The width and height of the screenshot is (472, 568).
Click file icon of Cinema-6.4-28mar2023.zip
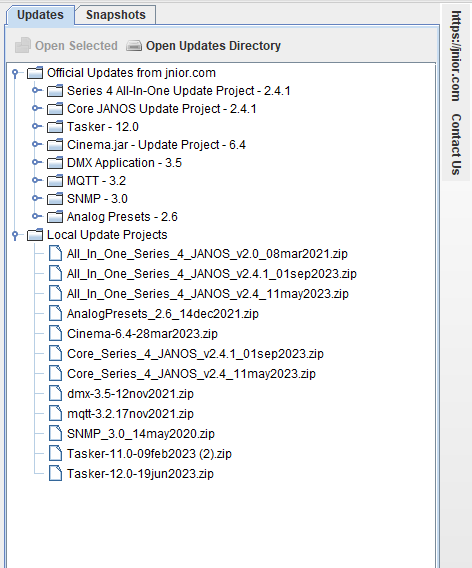[x=55, y=334]
